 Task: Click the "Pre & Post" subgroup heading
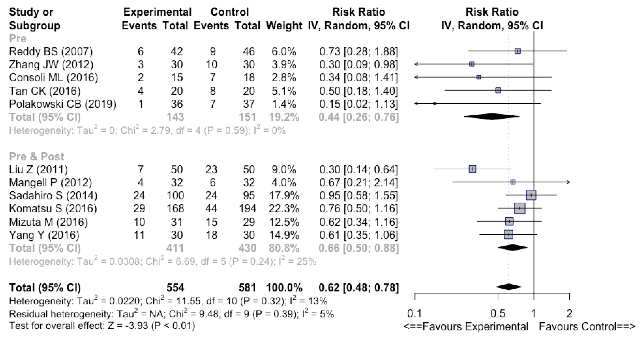(37, 156)
